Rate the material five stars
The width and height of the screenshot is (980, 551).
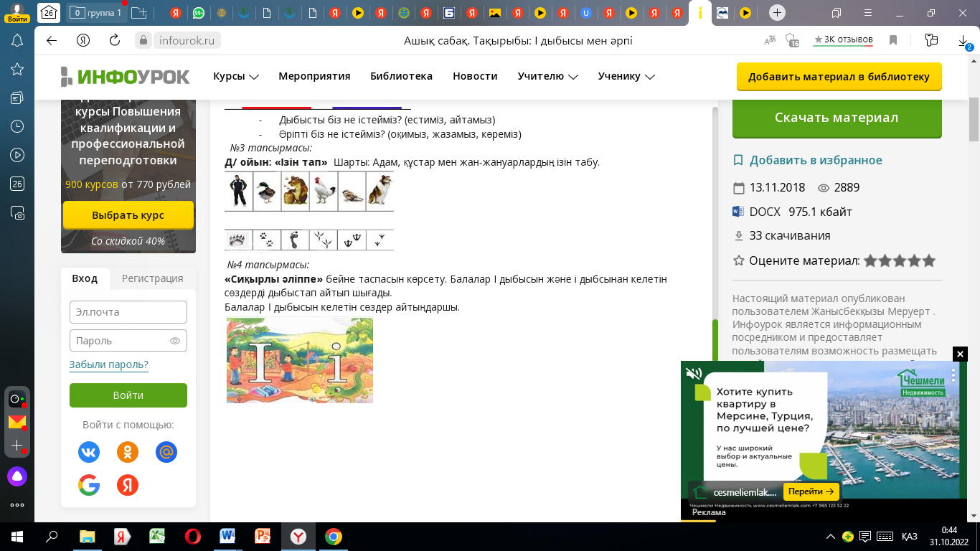click(929, 261)
